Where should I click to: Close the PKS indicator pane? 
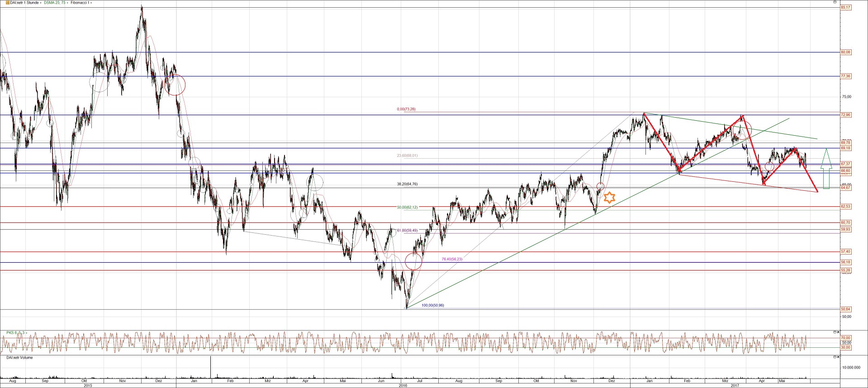point(837,332)
